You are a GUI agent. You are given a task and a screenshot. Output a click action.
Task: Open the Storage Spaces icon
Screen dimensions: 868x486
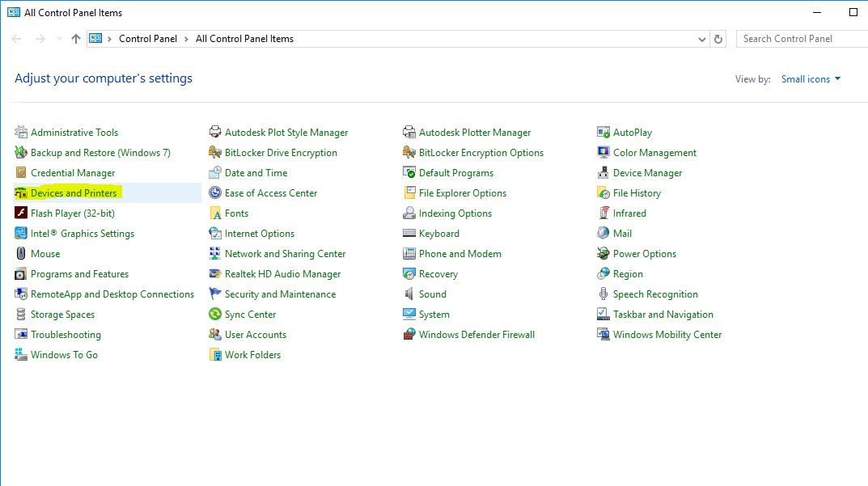21,315
